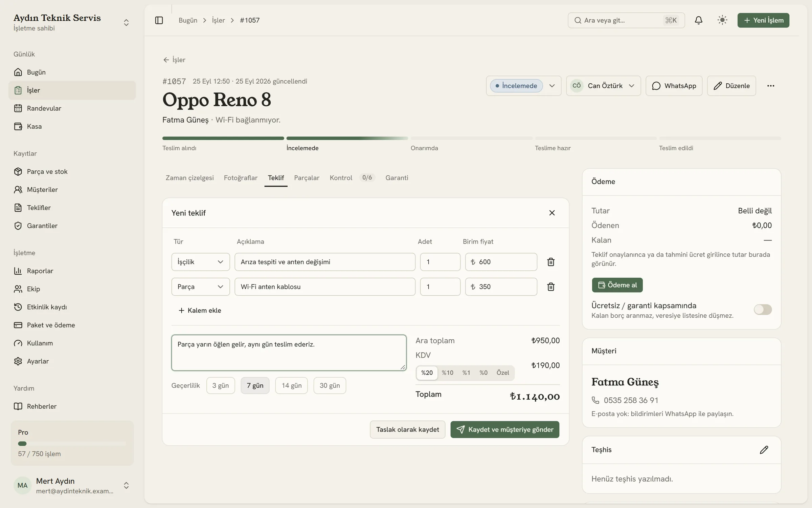Toggle Ücretsiz / garanti kapsamında switch
This screenshot has width=812, height=508.
(x=763, y=310)
